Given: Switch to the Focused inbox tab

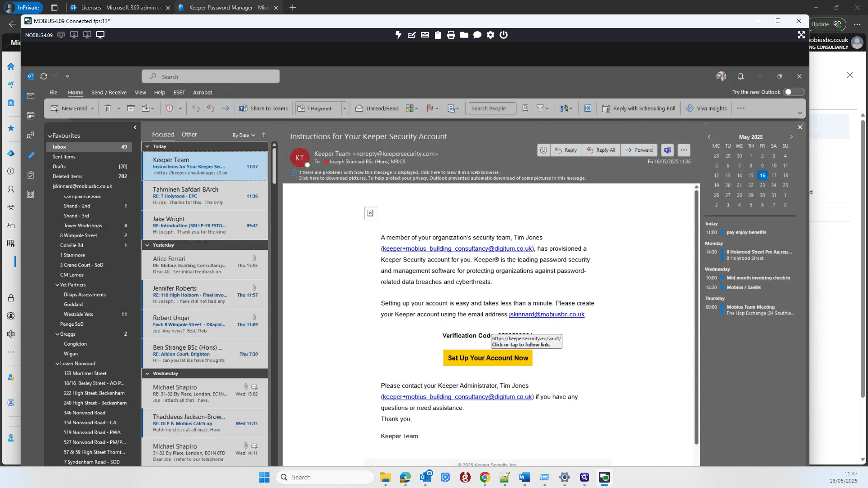Looking at the screenshot, I should tap(163, 135).
